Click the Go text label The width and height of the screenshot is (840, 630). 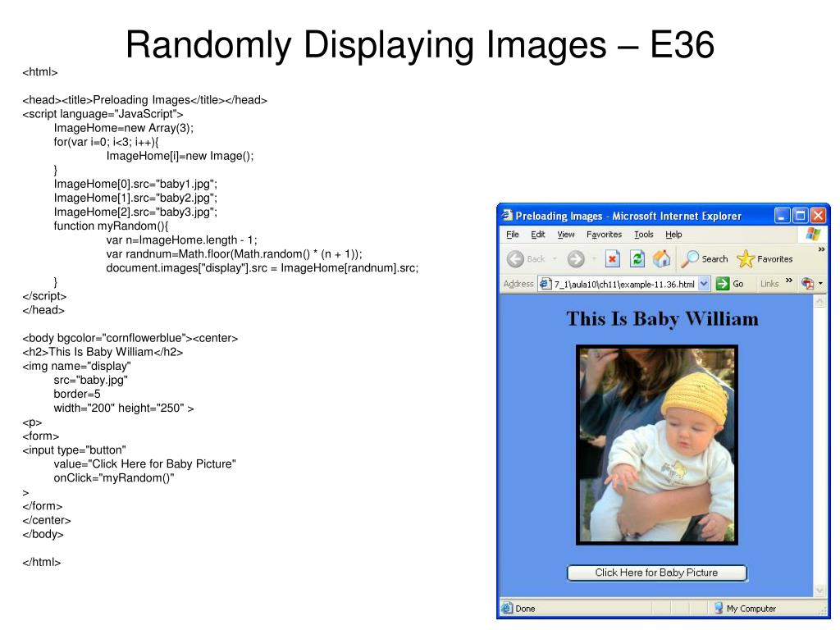[737, 284]
